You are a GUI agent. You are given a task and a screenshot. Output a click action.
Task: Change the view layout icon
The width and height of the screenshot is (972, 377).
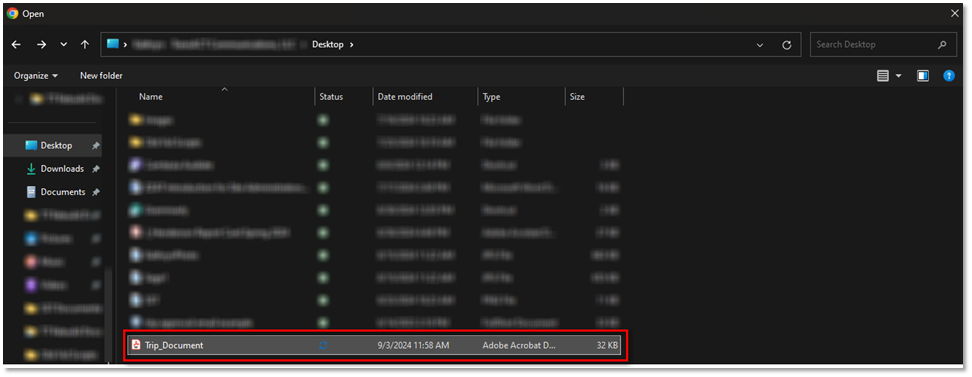click(883, 76)
